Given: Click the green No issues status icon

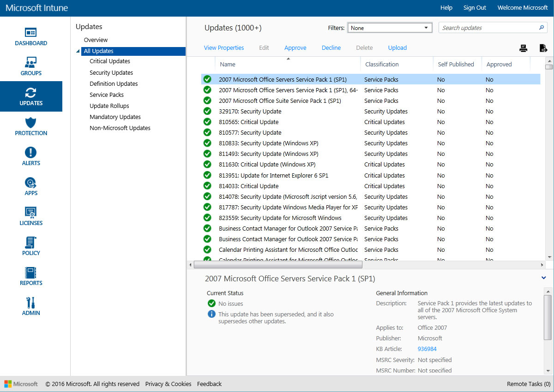Looking at the screenshot, I should tap(211, 303).
